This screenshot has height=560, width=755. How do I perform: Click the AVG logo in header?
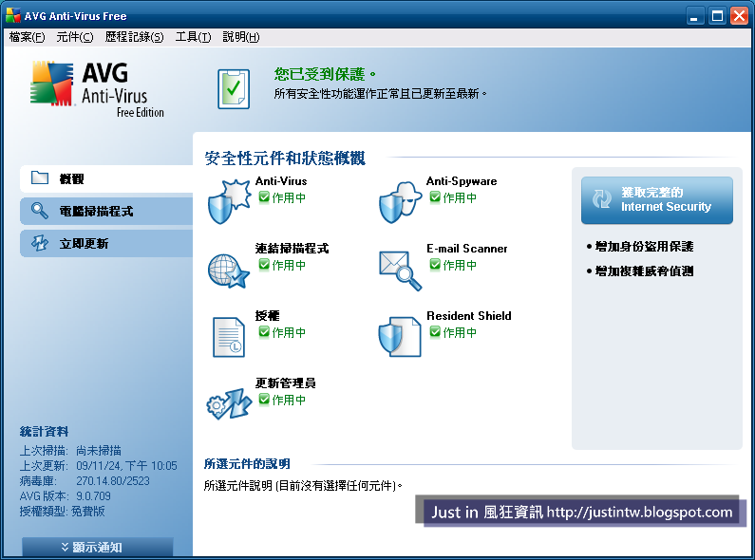click(x=97, y=89)
